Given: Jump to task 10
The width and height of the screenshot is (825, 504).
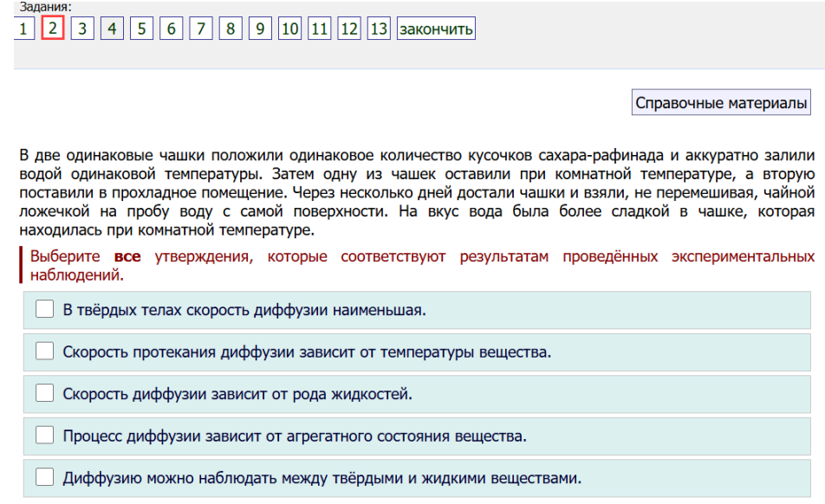Looking at the screenshot, I should [289, 29].
